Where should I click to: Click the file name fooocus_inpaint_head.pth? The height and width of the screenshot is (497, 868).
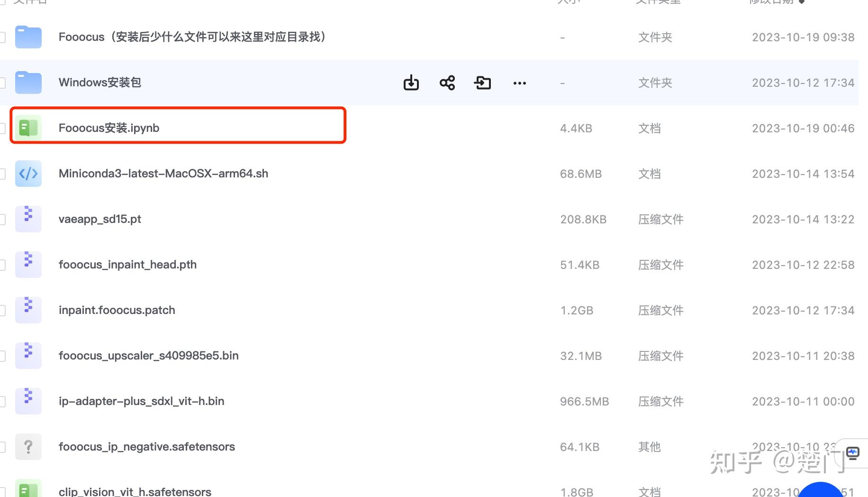127,265
